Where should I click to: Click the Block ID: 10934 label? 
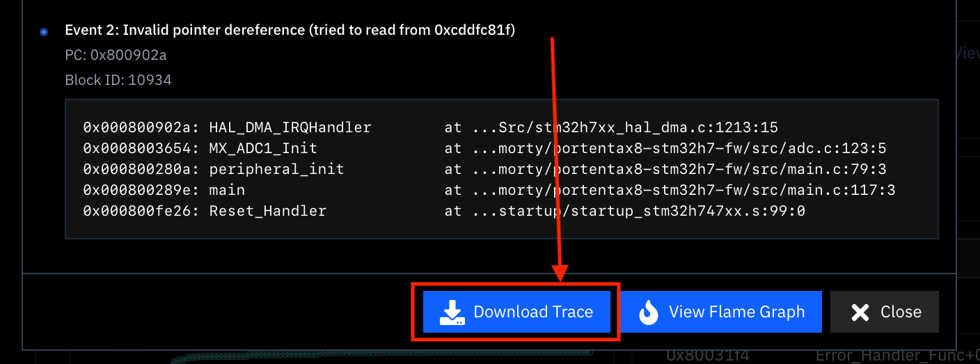(118, 80)
